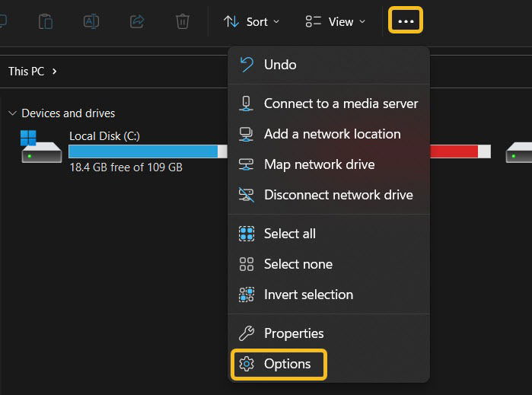Screen dimensions: 532x395
Task: Choose Invert selection
Action: click(x=329, y=295)
